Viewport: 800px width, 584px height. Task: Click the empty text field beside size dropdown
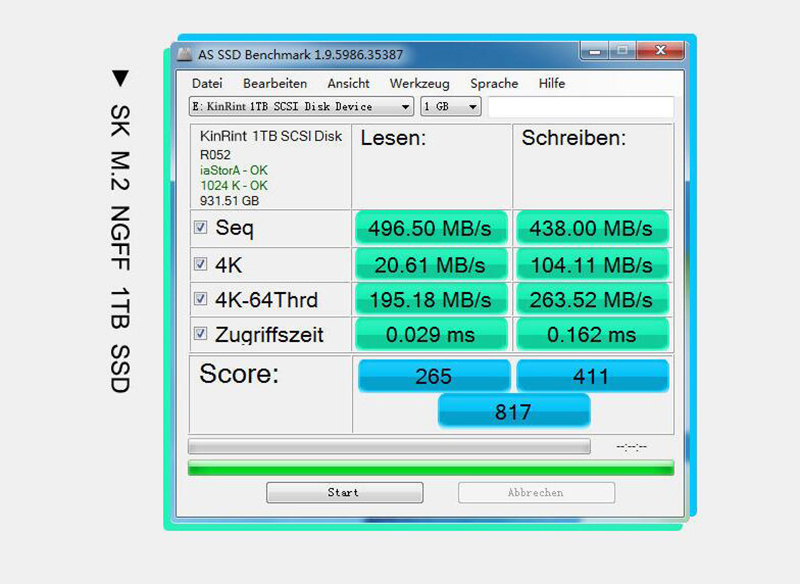580,106
